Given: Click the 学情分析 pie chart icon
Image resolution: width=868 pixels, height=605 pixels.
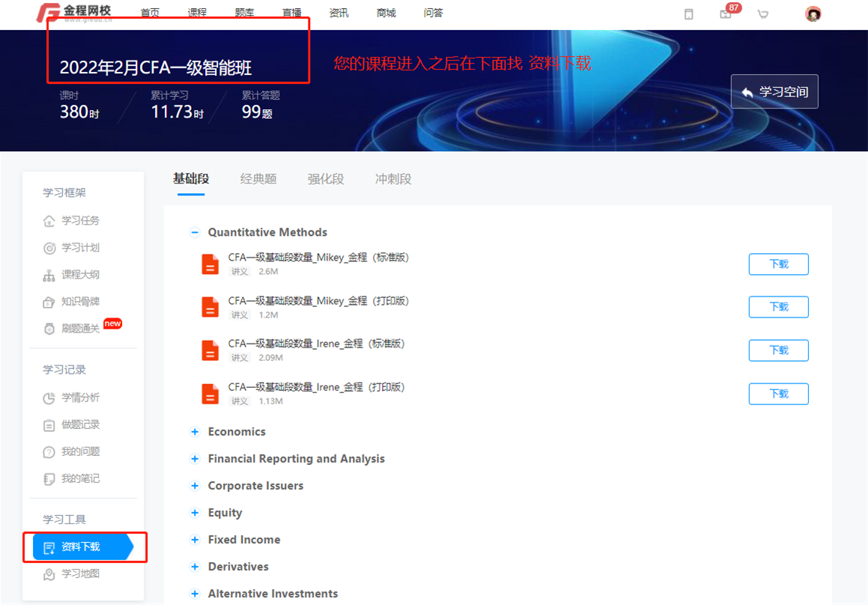Looking at the screenshot, I should pos(49,398).
